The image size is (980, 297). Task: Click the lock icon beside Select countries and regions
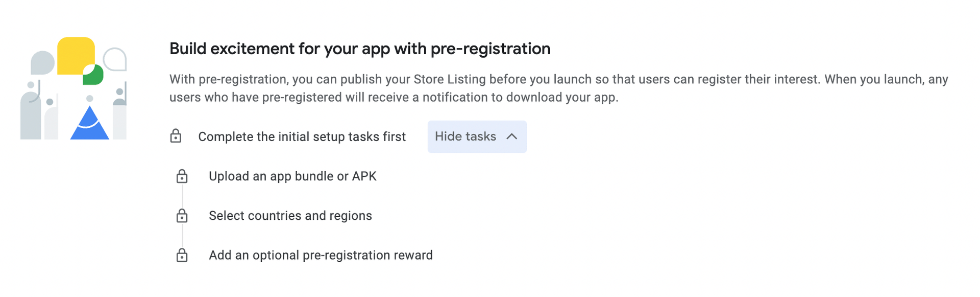(x=182, y=216)
